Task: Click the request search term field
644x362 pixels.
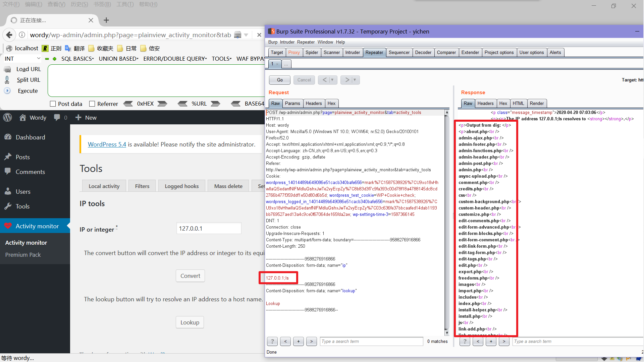Action: coord(371,342)
